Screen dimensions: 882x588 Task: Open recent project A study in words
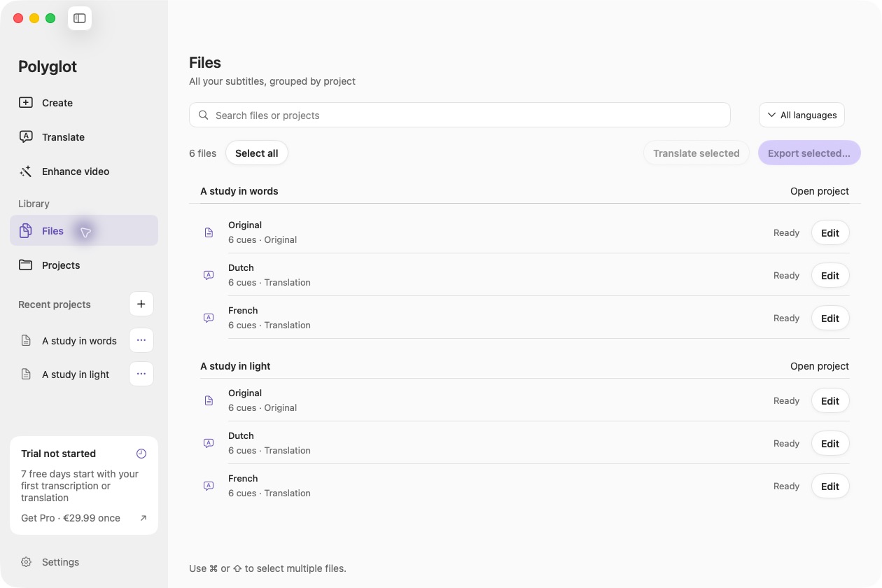click(79, 341)
